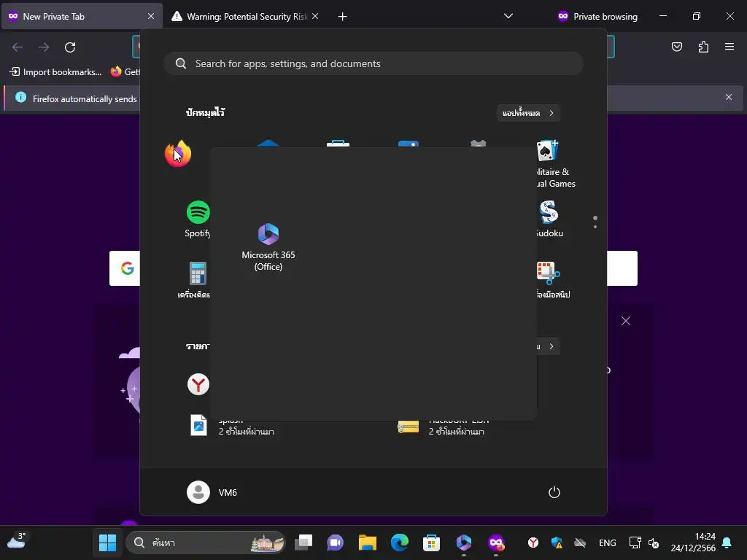Switch the ENG input language
The width and height of the screenshot is (747, 560).
608,542
